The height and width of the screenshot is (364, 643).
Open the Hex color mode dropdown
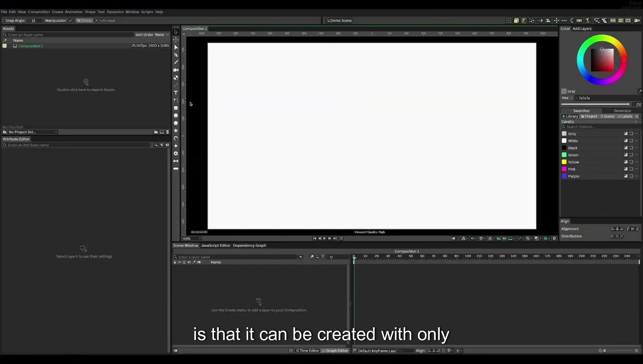coord(567,98)
